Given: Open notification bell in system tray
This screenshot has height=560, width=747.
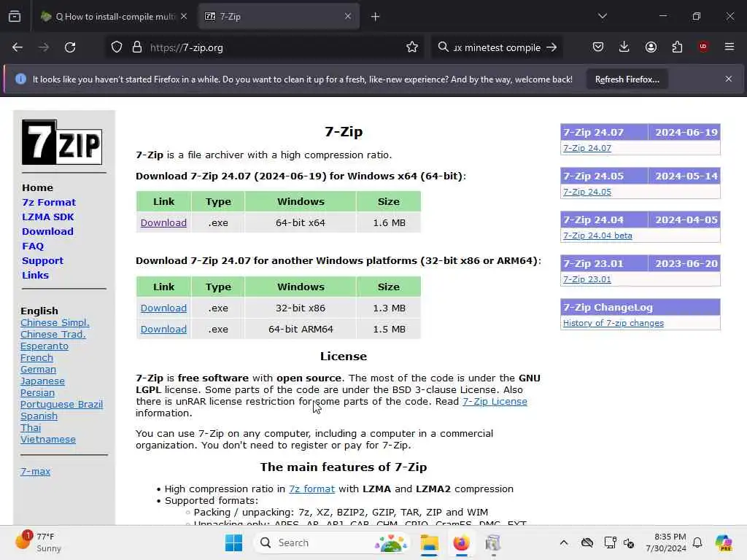Looking at the screenshot, I should 697,542.
